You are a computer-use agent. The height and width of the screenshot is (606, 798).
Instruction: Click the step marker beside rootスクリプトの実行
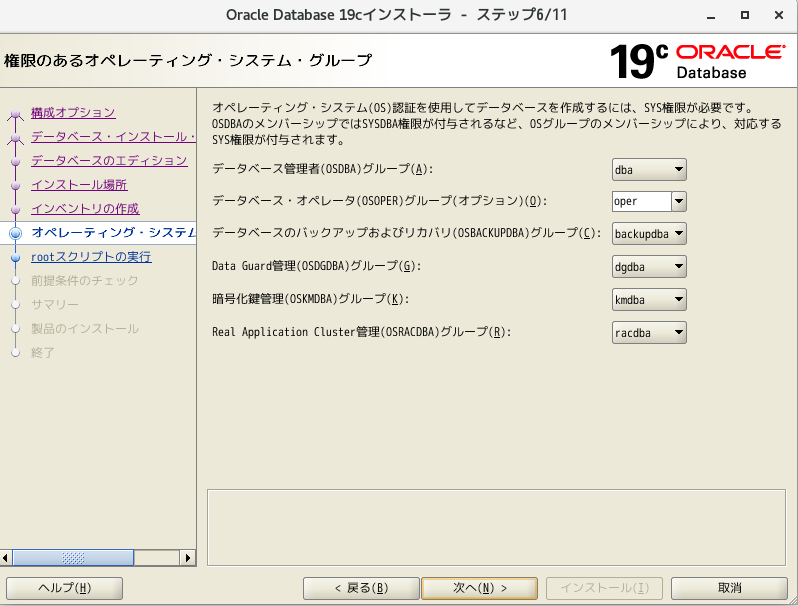coord(16,258)
